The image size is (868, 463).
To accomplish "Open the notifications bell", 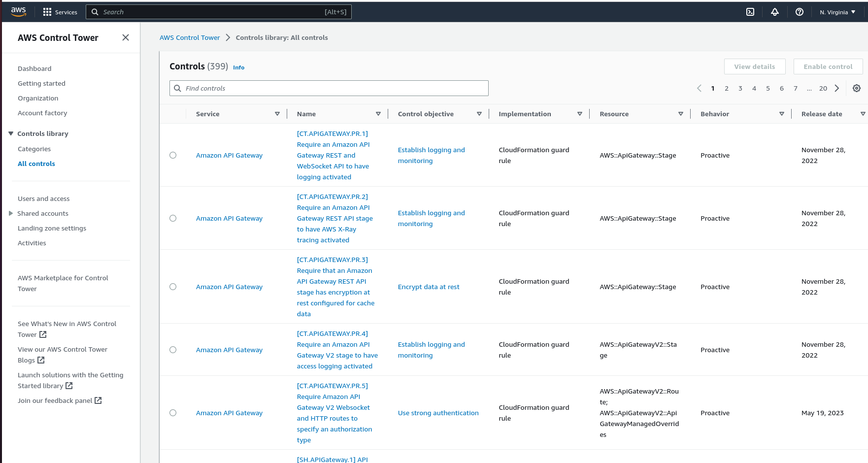I will pyautogui.click(x=775, y=12).
